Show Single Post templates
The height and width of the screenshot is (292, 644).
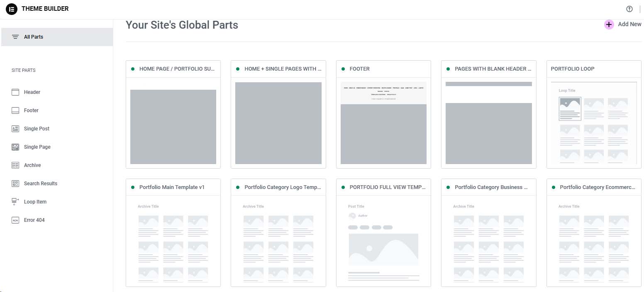(37, 129)
